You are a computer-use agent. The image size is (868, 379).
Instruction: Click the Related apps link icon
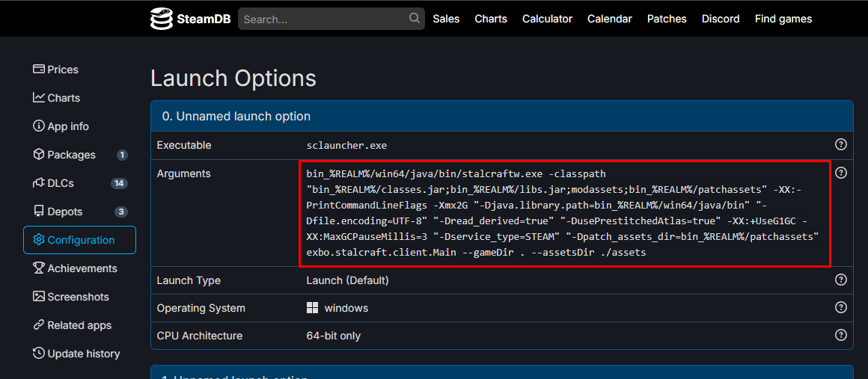[39, 324]
